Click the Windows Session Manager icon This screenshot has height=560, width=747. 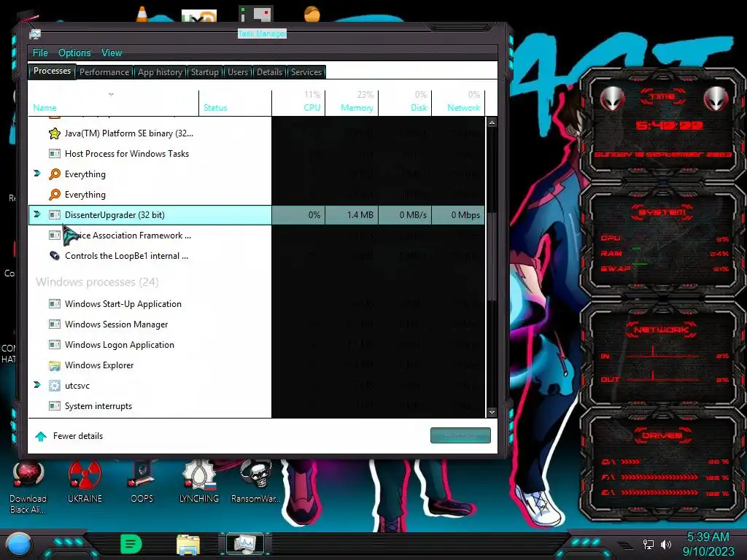pyautogui.click(x=55, y=324)
